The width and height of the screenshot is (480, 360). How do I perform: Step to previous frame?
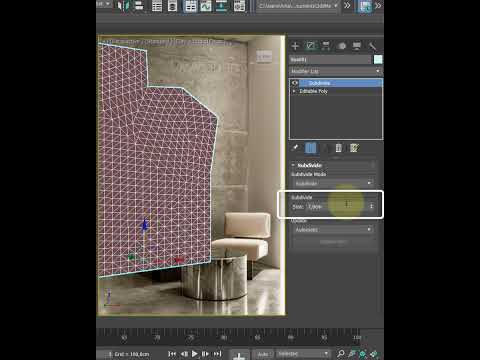(x=184, y=354)
